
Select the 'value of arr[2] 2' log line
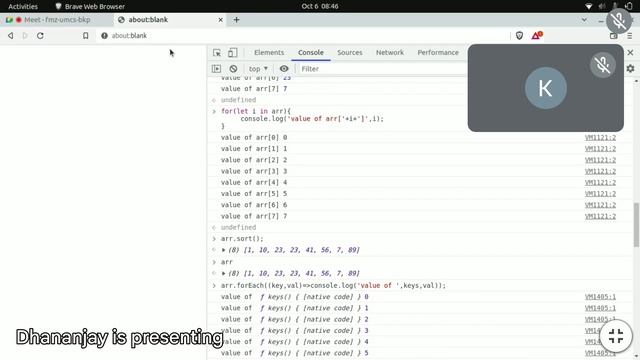[254, 160]
